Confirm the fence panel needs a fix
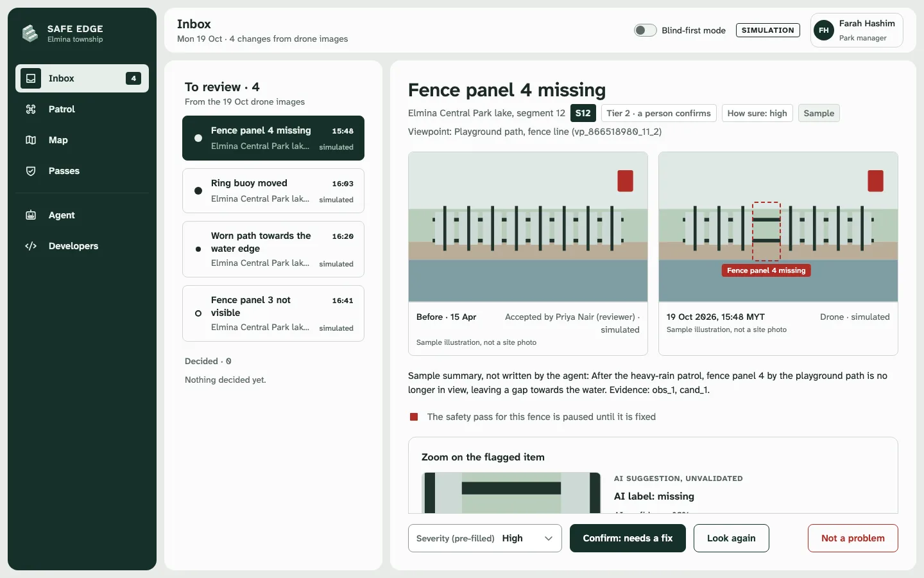This screenshot has width=924, height=578. (x=628, y=538)
